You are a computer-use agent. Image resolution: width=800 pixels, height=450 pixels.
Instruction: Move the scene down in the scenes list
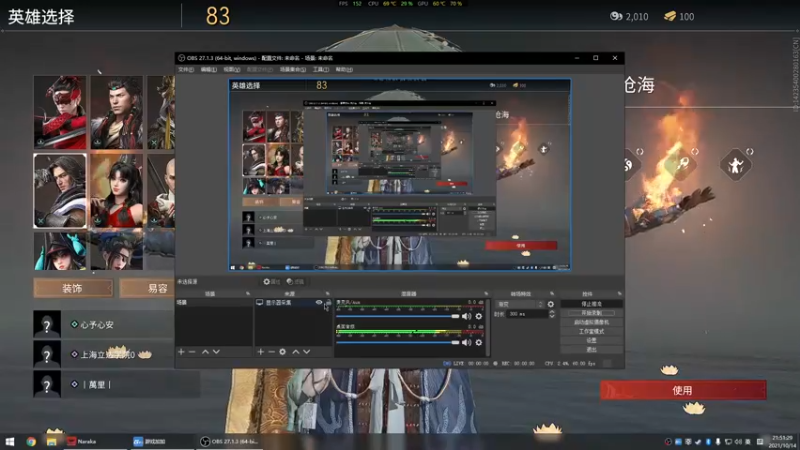click(216, 352)
